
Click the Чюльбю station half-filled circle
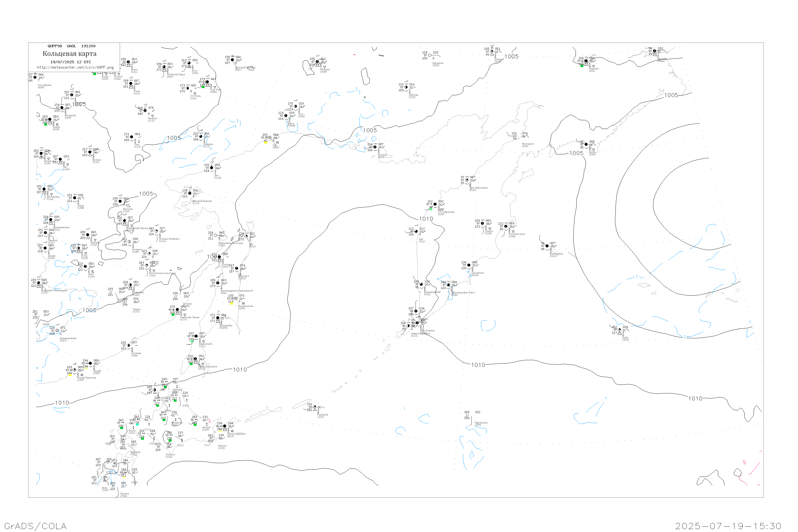[x=145, y=110]
